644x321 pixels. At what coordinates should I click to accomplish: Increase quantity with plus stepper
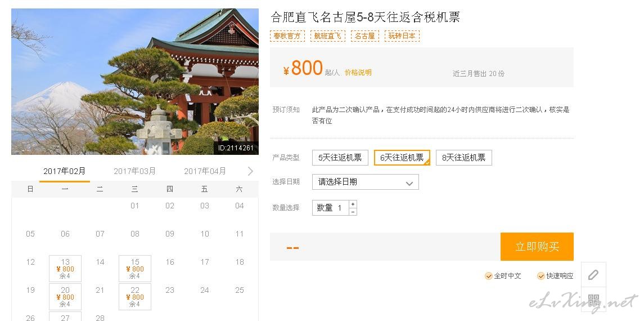353,204
